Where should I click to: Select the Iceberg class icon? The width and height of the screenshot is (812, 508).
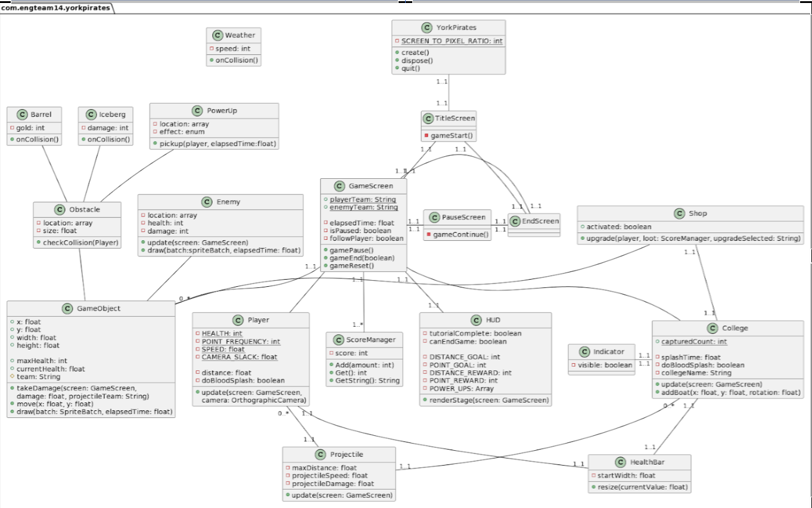tap(91, 114)
